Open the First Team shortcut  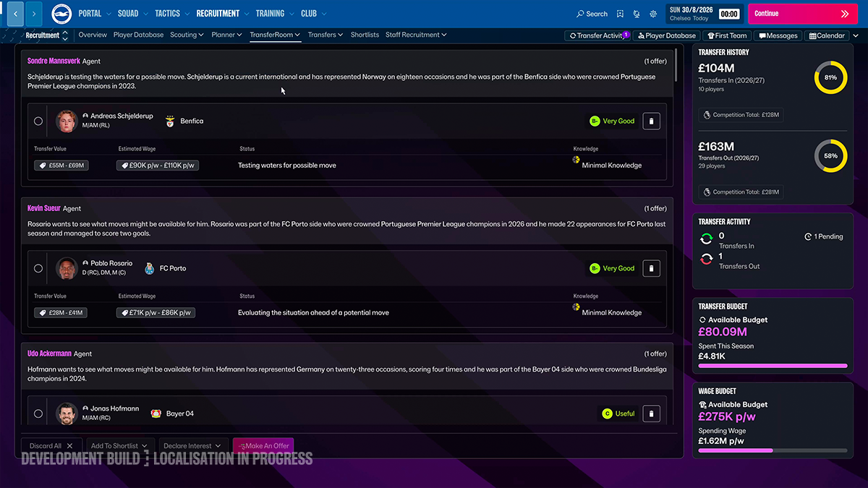pyautogui.click(x=727, y=35)
